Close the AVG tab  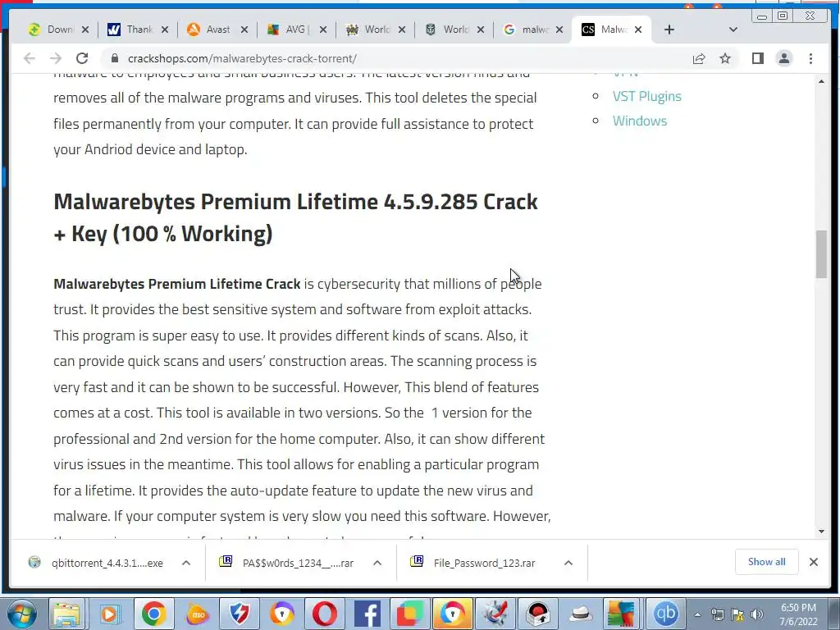[x=323, y=30]
